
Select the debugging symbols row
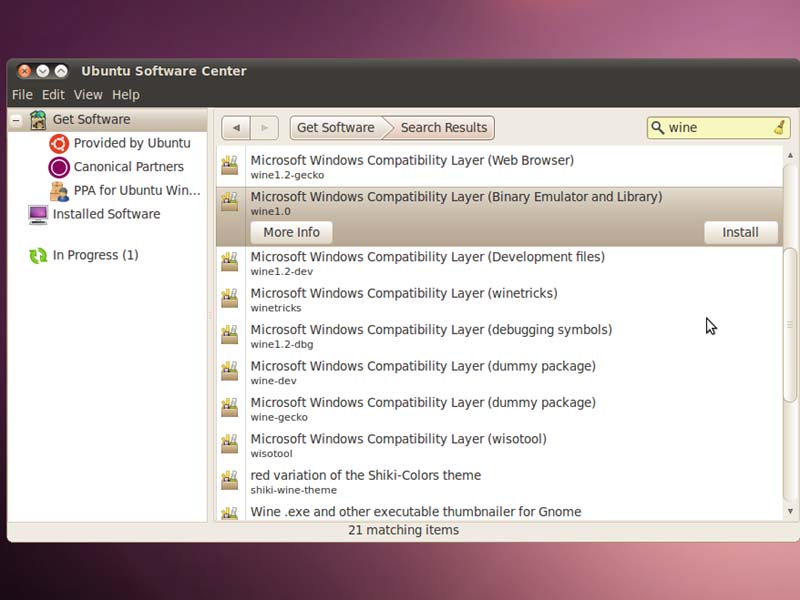click(x=499, y=336)
